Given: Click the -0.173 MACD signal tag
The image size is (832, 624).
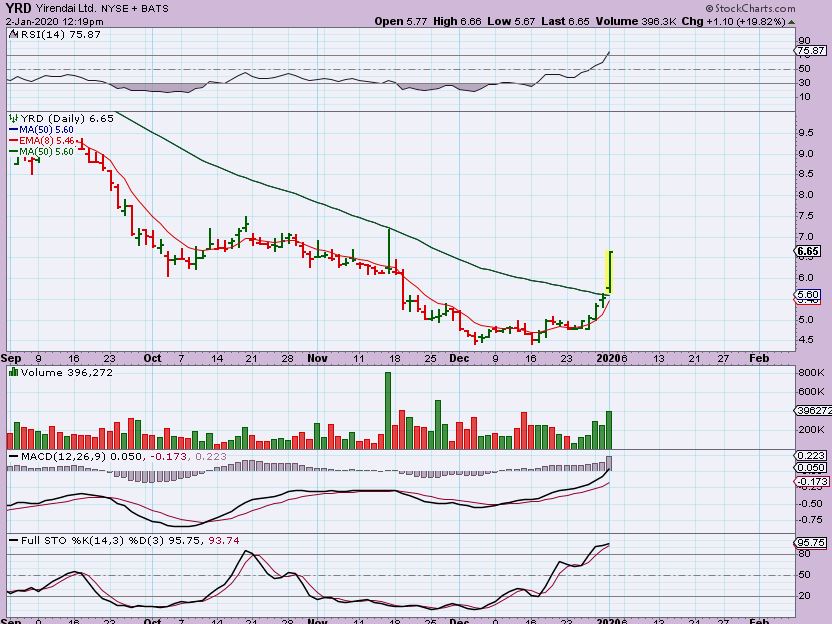Looking at the screenshot, I should 811,481.
